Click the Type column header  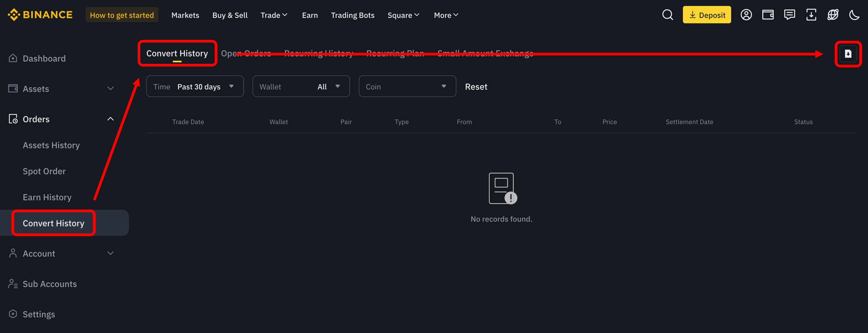[x=402, y=122]
